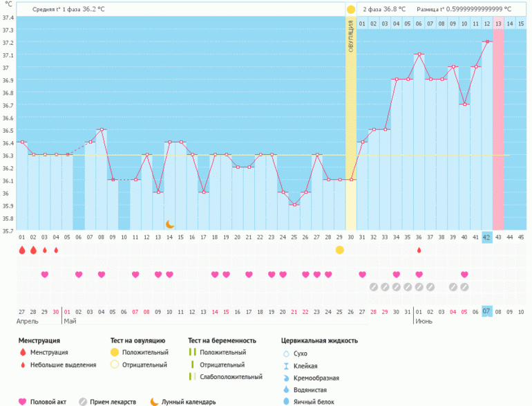
Task: Click the heart icon beside "Половой акт" legend
Action: [23, 401]
